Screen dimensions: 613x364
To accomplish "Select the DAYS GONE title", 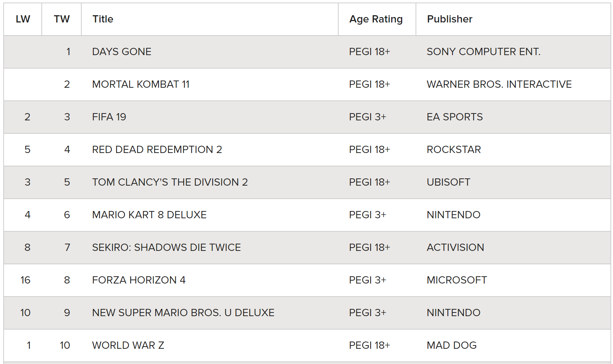I will click(x=122, y=52).
